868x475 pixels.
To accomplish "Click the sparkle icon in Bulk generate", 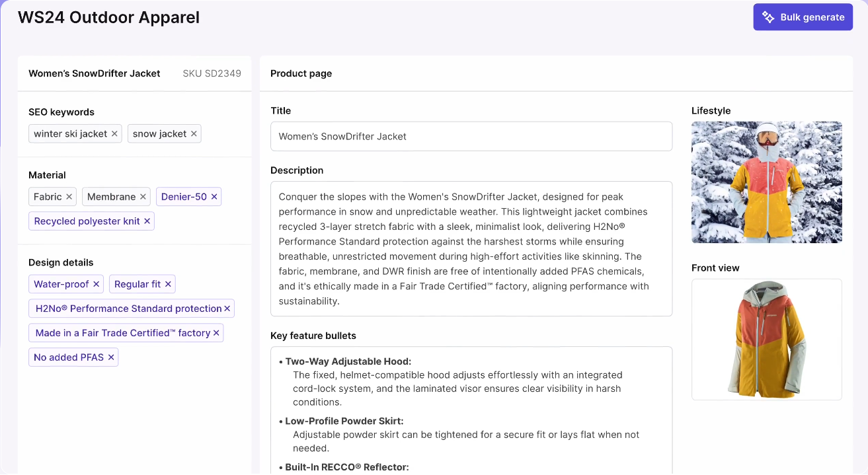I will pyautogui.click(x=768, y=17).
